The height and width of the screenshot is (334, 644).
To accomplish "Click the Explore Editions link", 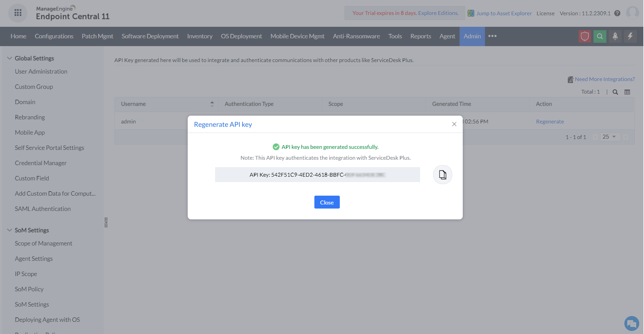I will (x=438, y=13).
